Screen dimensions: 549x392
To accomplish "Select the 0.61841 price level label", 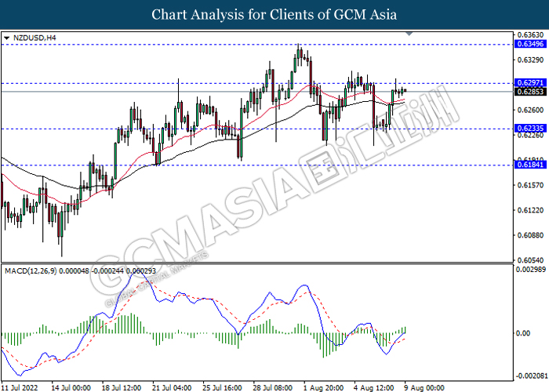I will click(530, 165).
